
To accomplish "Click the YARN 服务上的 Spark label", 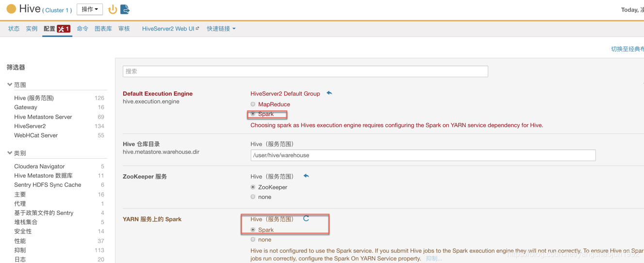I will [152, 219].
